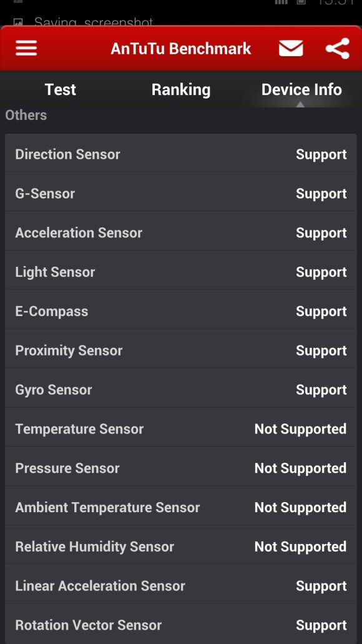This screenshot has width=362, height=644.
Task: Tap Temperature Sensor Not Supported row
Action: click(x=181, y=429)
